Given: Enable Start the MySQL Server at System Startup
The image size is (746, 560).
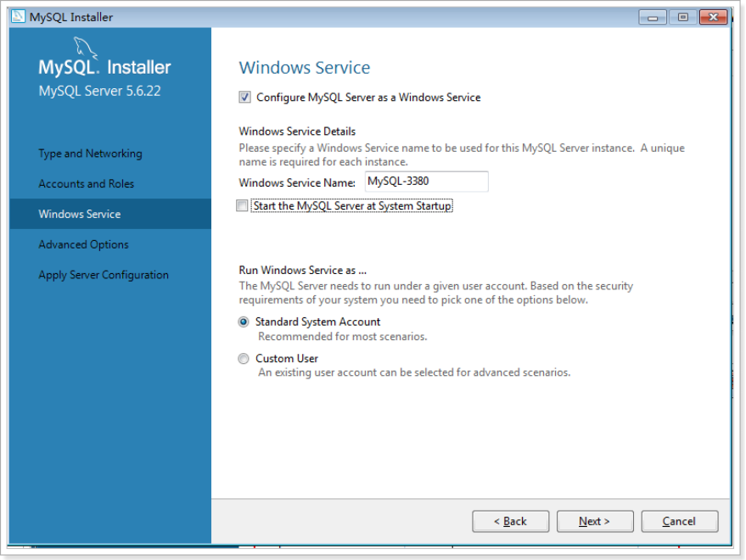Looking at the screenshot, I should pos(242,205).
